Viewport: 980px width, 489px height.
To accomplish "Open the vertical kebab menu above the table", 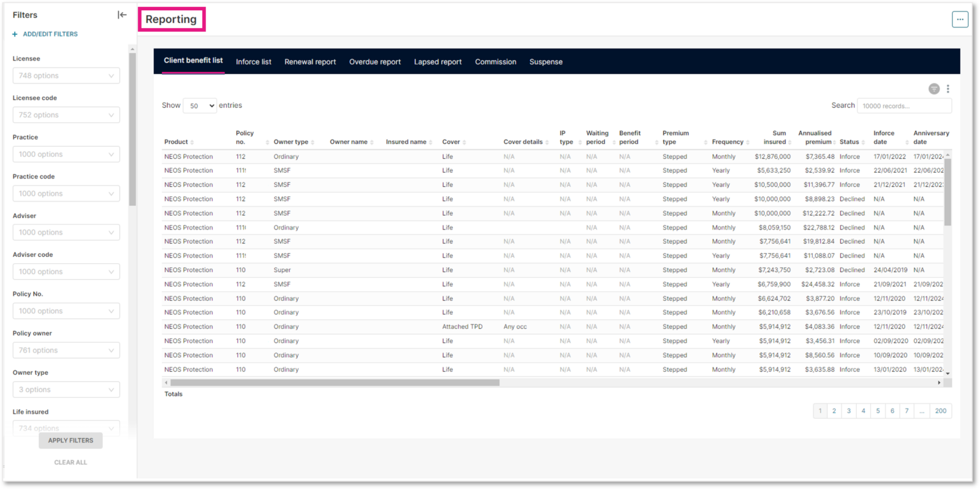I will (949, 89).
